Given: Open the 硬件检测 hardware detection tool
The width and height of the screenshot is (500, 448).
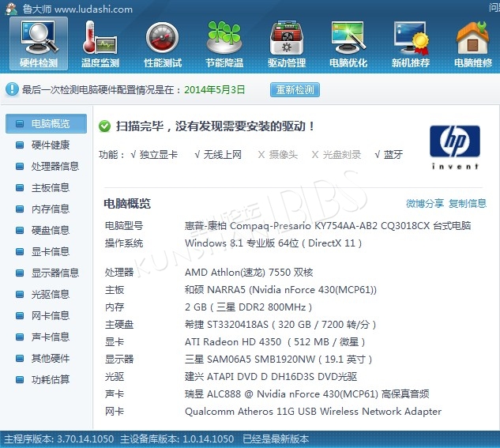Looking at the screenshot, I should click(x=39, y=43).
